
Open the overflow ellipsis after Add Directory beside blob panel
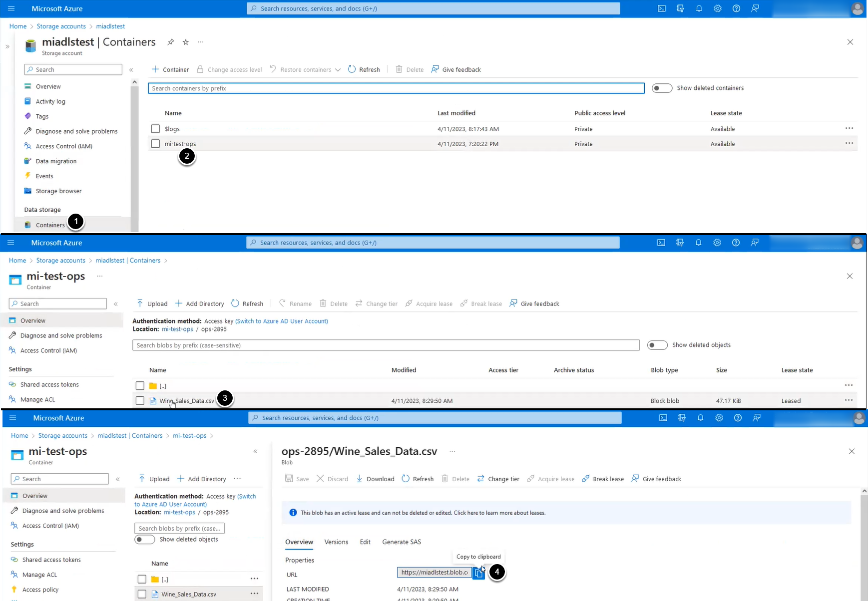(237, 478)
